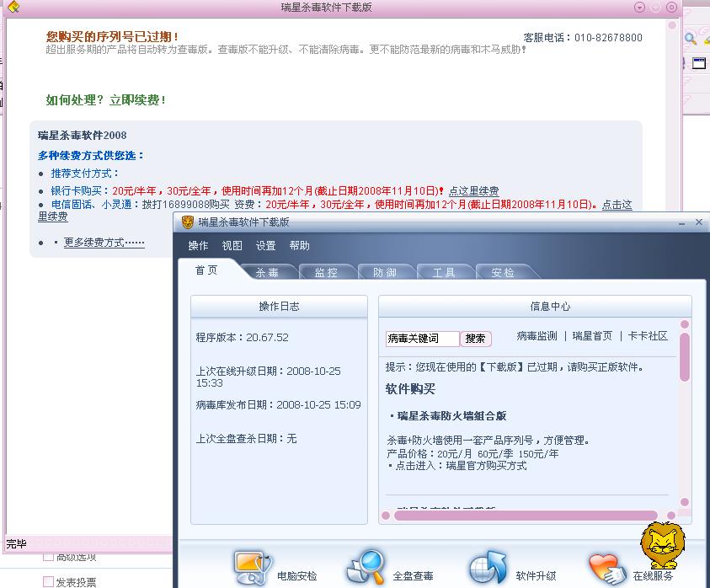Switch to the 工具 tab
This screenshot has height=588, width=710.
[444, 272]
